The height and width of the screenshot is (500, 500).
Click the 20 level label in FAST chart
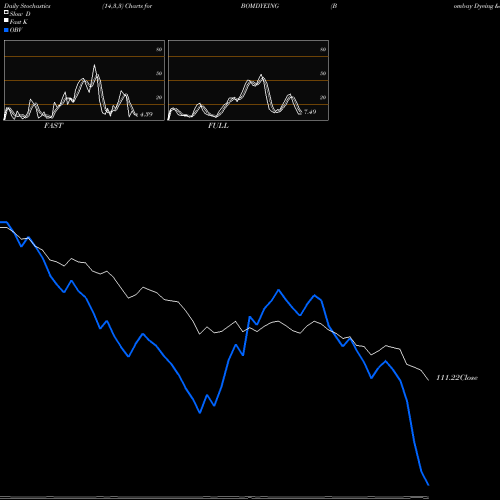pyautogui.click(x=159, y=98)
